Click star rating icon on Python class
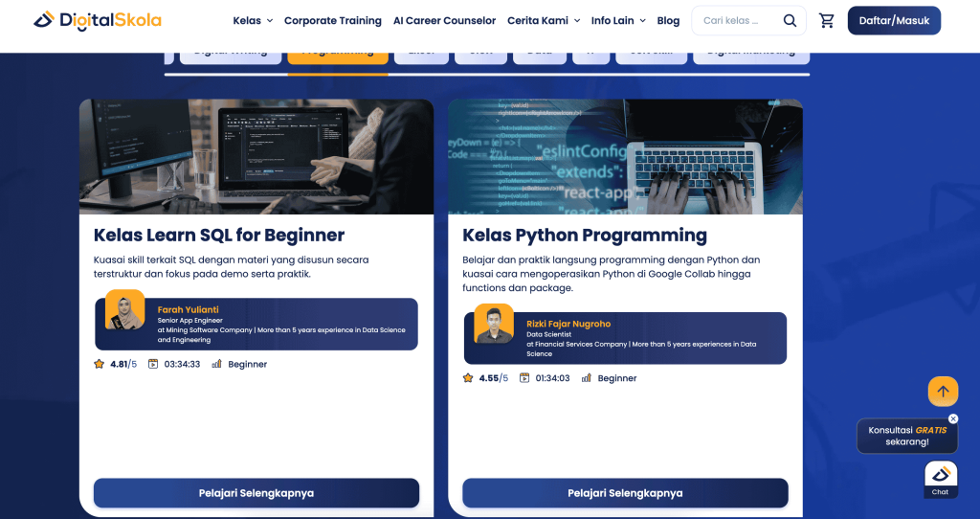This screenshot has width=980, height=519. 467,377
